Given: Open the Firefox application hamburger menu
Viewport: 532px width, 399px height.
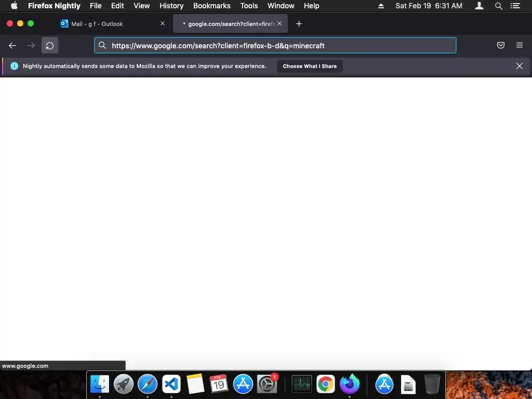Looking at the screenshot, I should tap(520, 45).
